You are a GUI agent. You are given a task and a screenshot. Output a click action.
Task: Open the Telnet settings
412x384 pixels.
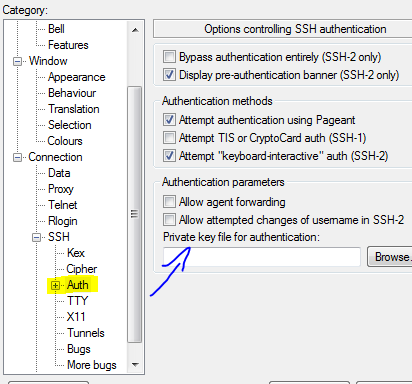pos(62,205)
